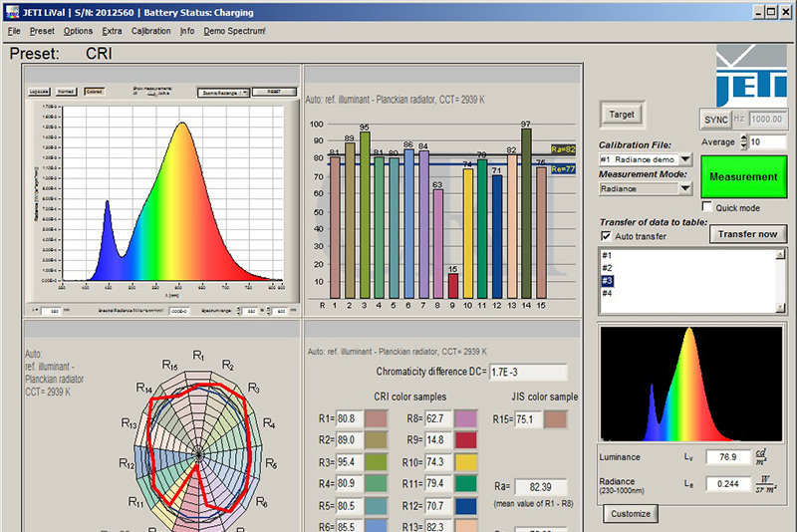Click the R5 teal color swatch

coord(376,506)
